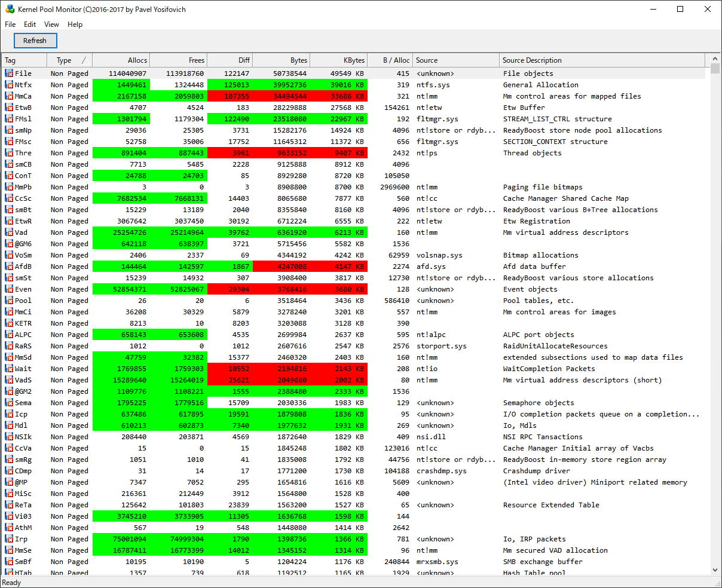Sort by the KBytes column header

coord(339,60)
